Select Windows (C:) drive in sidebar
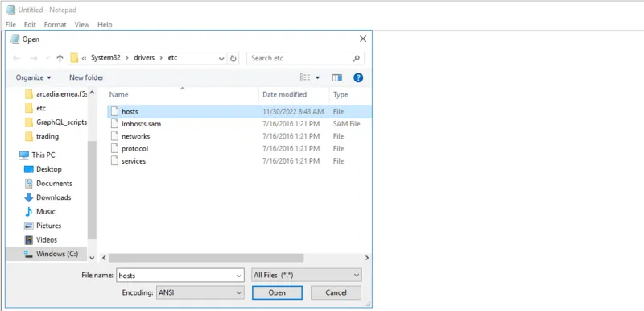 click(47, 254)
